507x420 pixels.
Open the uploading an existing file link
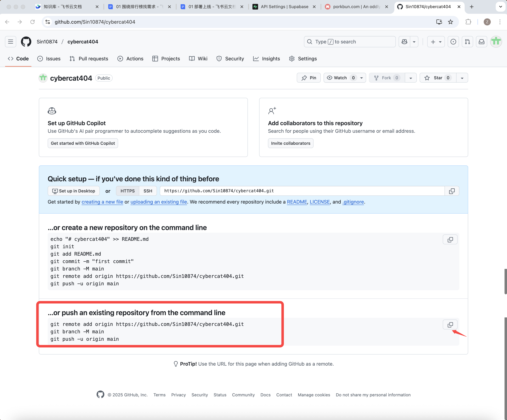[x=159, y=202]
